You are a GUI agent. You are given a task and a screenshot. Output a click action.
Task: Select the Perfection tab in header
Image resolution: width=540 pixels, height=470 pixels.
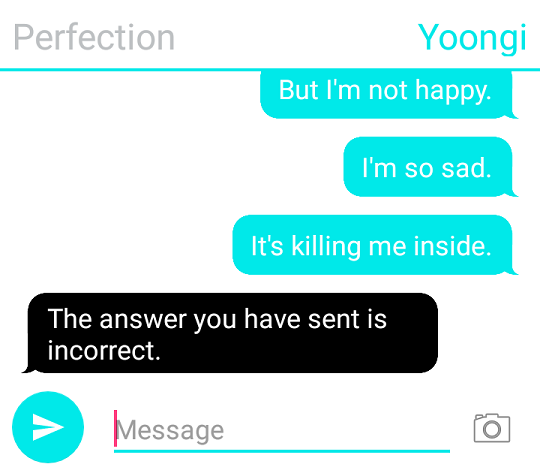tap(94, 37)
